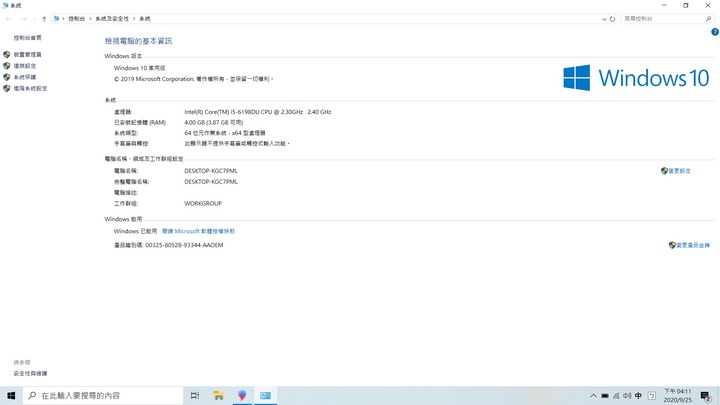
Task: Click 系統及安全性 in the address breadcrumb
Action: pyautogui.click(x=112, y=19)
